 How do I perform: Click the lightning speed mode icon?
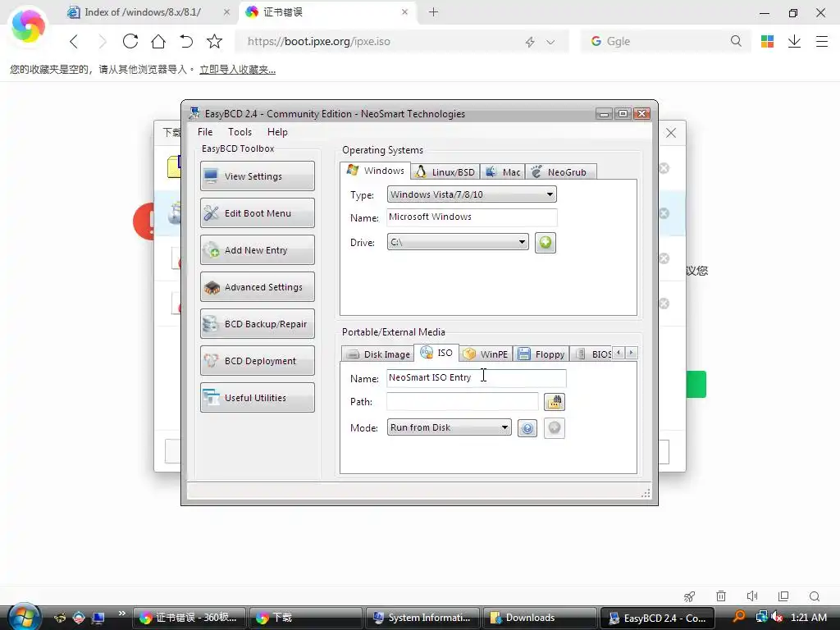tap(530, 42)
